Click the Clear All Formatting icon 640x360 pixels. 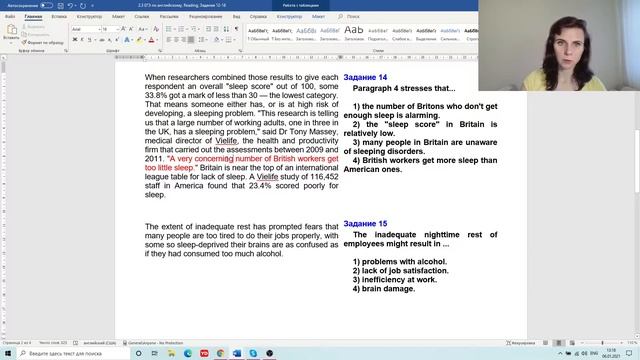click(156, 29)
